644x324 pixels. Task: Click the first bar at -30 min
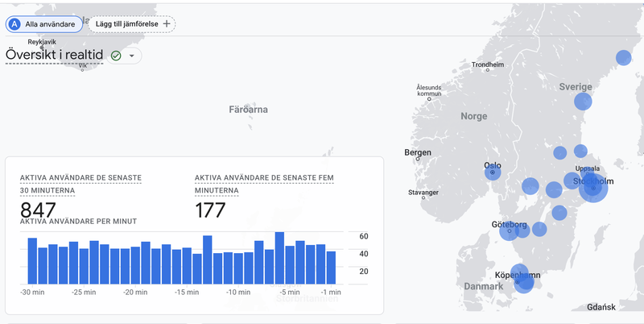click(x=32, y=261)
